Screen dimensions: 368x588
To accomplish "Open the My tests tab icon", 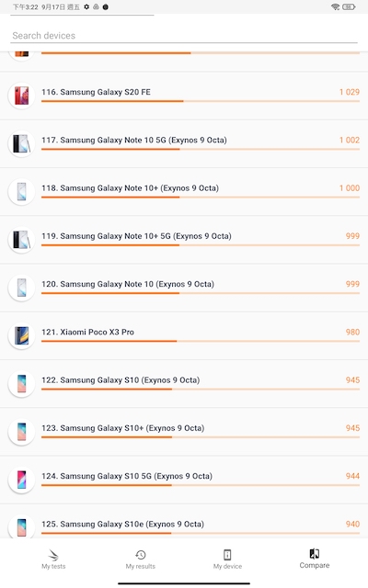I will (x=53, y=555).
